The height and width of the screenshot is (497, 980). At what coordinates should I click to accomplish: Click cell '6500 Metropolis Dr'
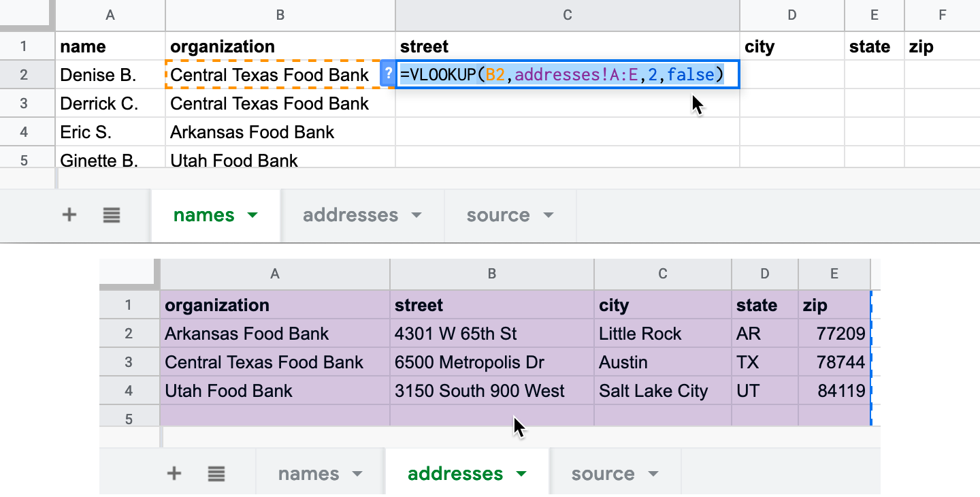click(x=492, y=362)
